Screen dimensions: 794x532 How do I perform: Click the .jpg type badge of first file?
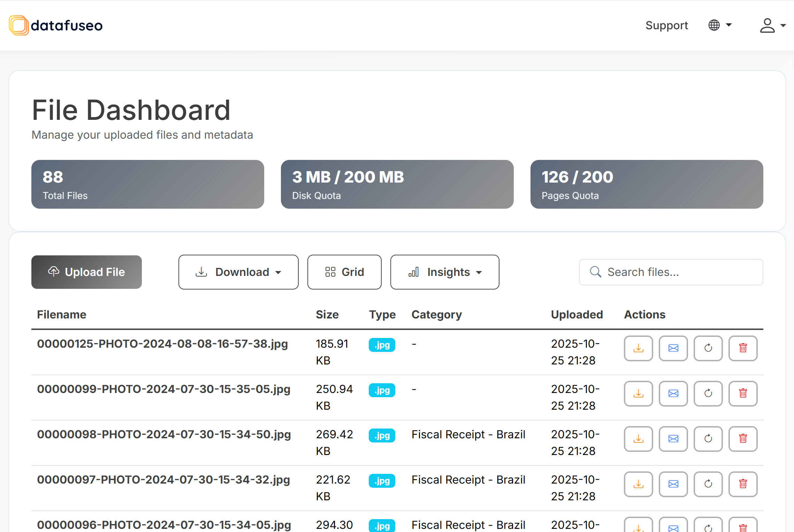[x=382, y=345]
